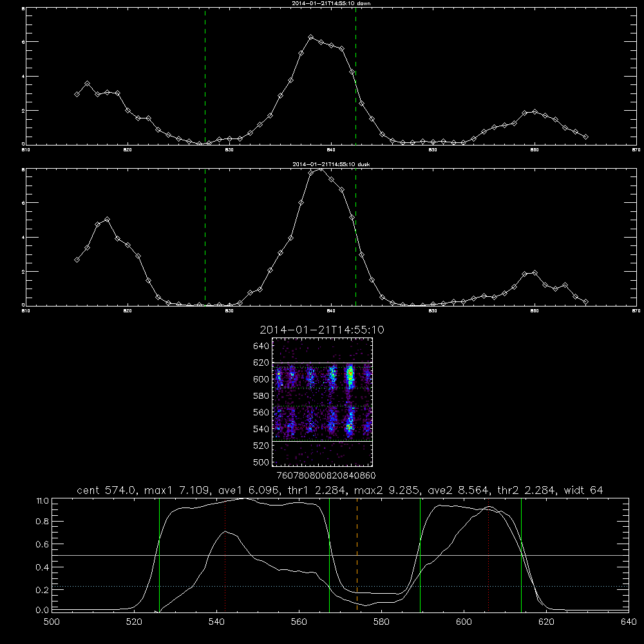
Task: Click the 760780800820840860 x-axis labels under spectral image
Action: point(327,476)
